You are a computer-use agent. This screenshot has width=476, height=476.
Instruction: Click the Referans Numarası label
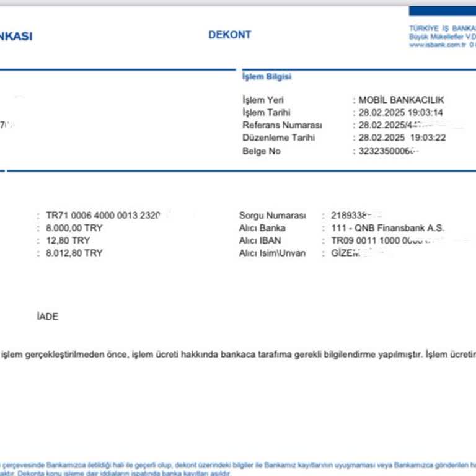click(x=282, y=125)
